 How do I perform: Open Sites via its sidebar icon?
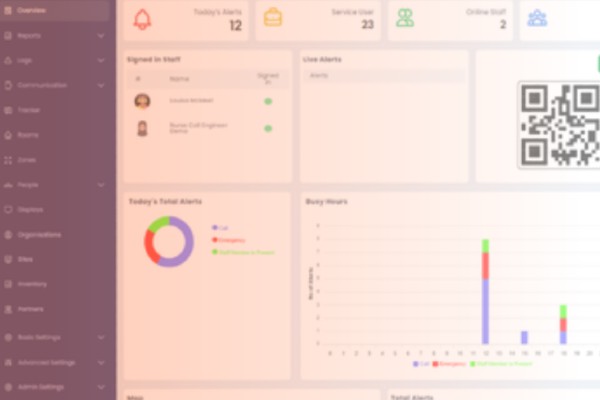point(8,259)
